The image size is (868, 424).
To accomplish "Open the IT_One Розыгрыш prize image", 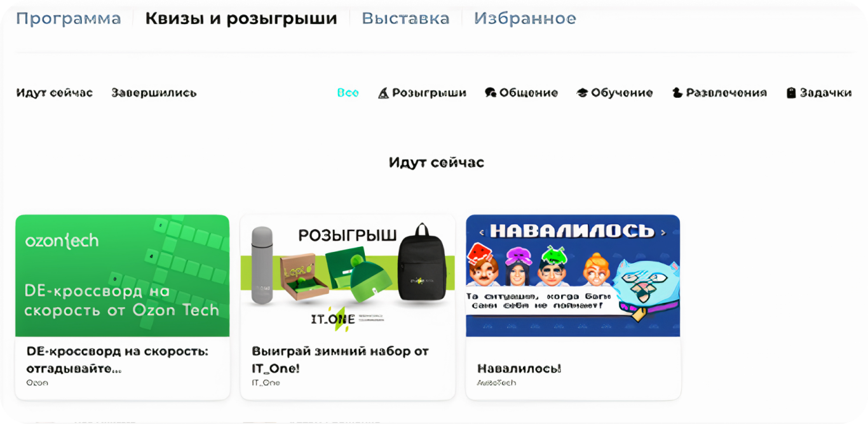I will pos(348,275).
